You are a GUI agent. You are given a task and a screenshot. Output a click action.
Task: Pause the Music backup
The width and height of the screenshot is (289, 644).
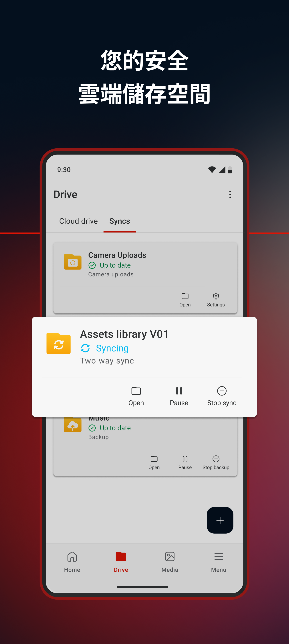[x=185, y=463]
